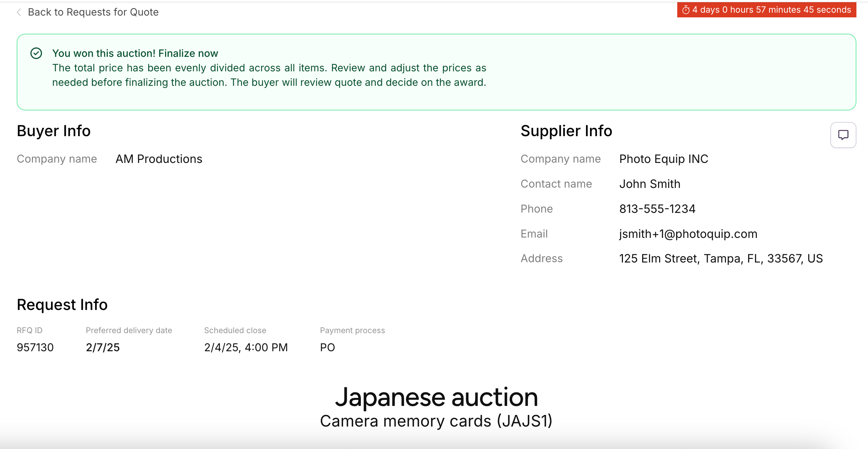Click the Preferred delivery date 2/7/25
Image resolution: width=868 pixels, height=449 pixels.
(x=103, y=347)
